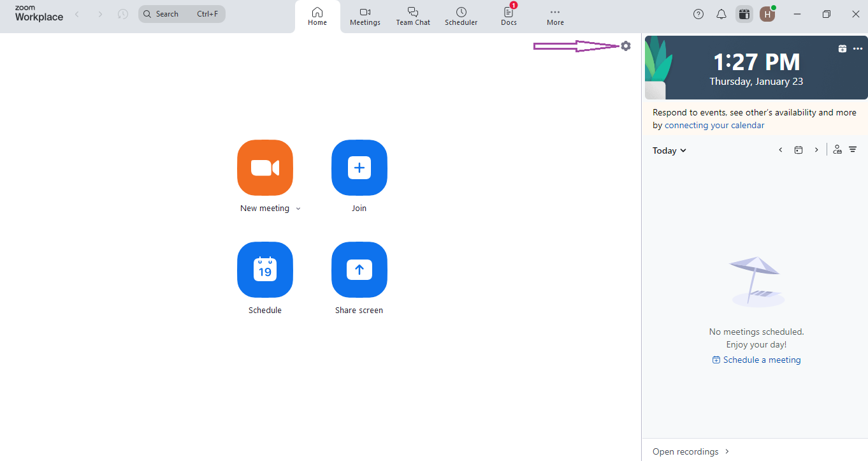The width and height of the screenshot is (868, 461).
Task: Click the availability person-calendar icon
Action: (x=837, y=150)
